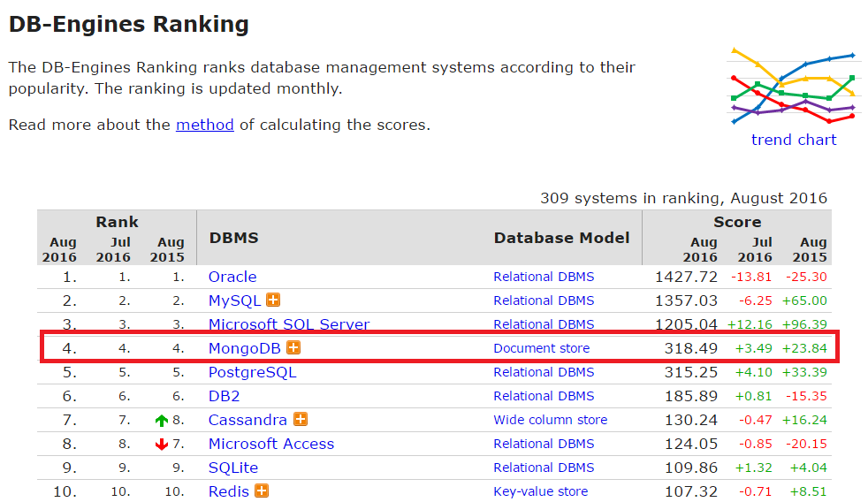The image size is (868, 502).
Task: Open the Redis DBMS link
Action: [229, 491]
